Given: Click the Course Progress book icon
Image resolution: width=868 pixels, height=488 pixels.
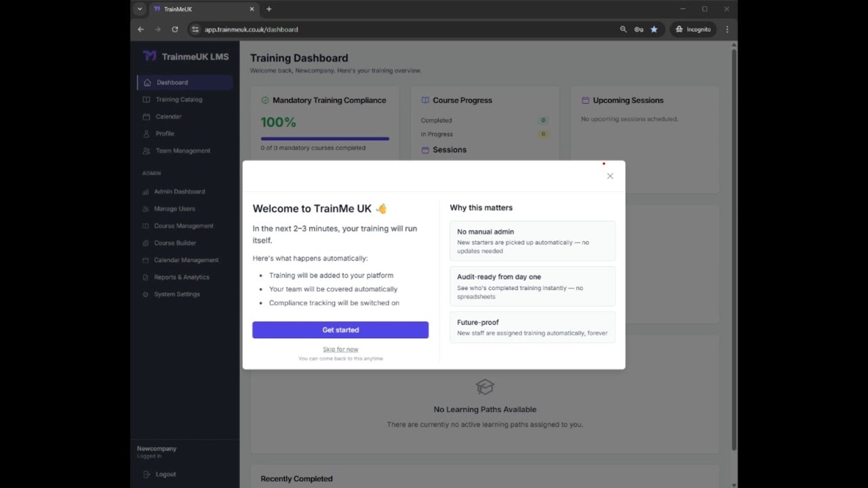Looking at the screenshot, I should click(425, 100).
